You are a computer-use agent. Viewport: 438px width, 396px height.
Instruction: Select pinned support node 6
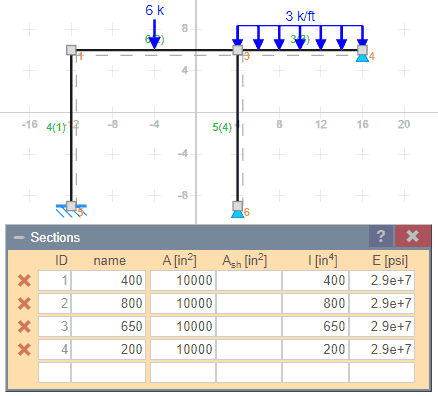[237, 206]
